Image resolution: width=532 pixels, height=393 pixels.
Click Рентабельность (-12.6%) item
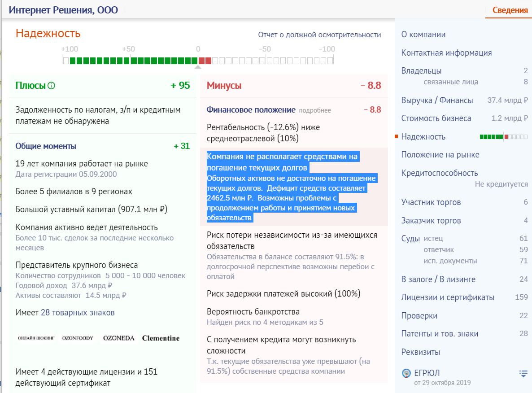(x=263, y=133)
